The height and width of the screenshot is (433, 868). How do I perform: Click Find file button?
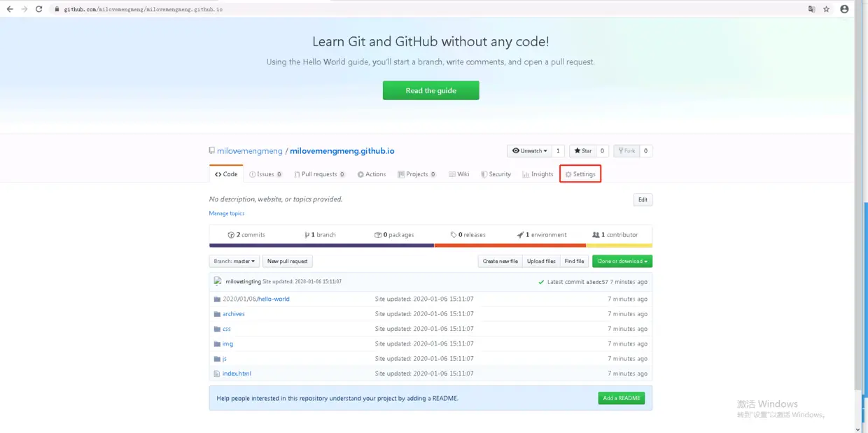[574, 261]
